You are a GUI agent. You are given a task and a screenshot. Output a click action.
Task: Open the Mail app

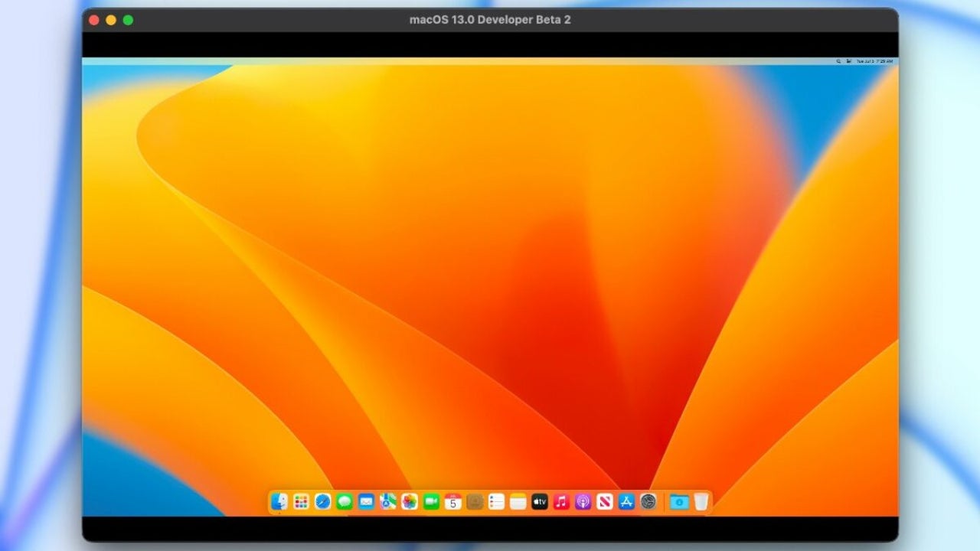367,503
